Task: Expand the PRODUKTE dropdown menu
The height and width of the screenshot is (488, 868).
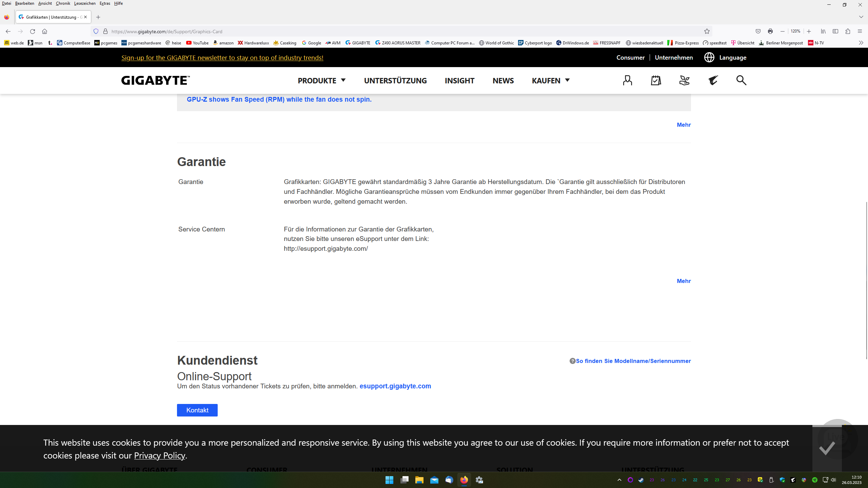Action: [x=321, y=80]
